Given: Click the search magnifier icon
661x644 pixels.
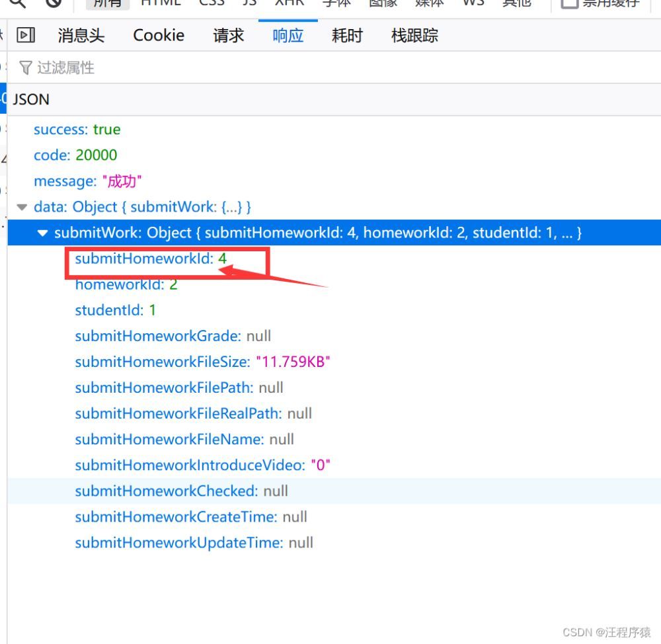Looking at the screenshot, I should [17, 3].
